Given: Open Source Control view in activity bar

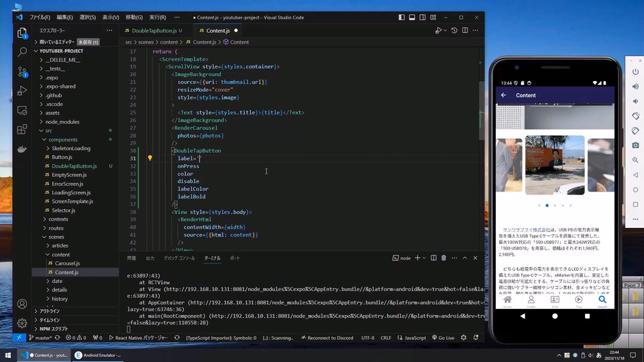Looking at the screenshot, I should tap(22, 72).
